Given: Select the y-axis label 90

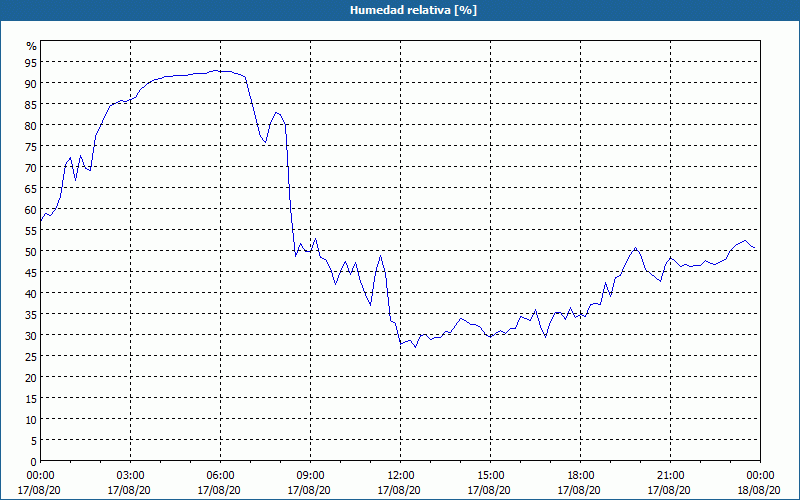Looking at the screenshot, I should tap(32, 83).
